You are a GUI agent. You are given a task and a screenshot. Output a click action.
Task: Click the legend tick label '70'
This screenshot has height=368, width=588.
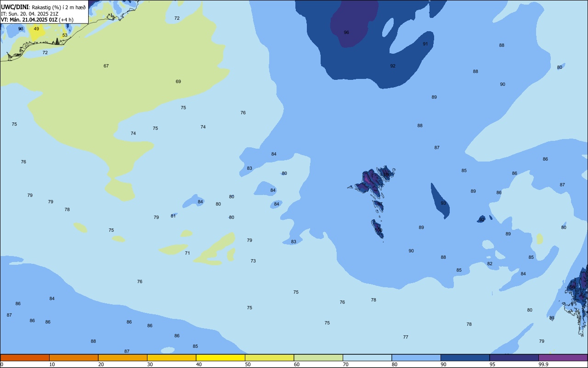tap(345, 364)
